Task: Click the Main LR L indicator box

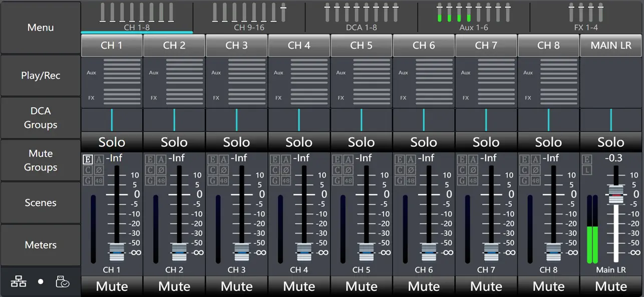Action: [x=586, y=170]
